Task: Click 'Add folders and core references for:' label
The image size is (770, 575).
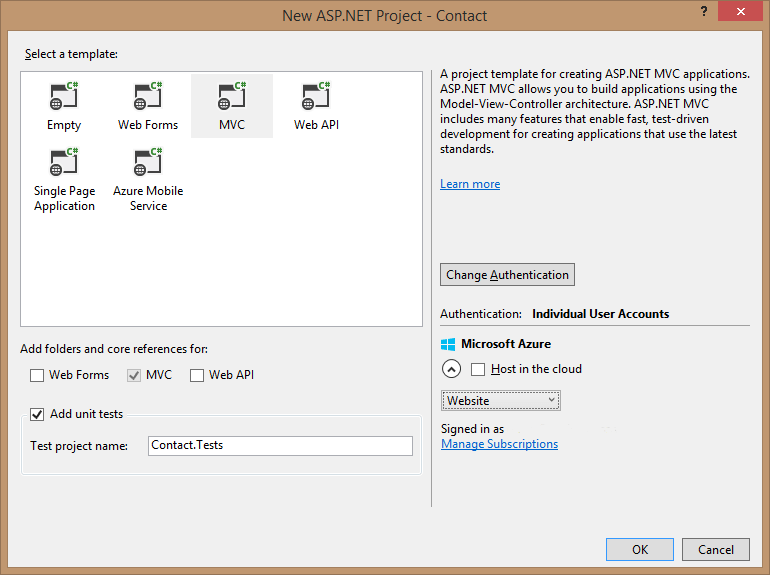Action: click(x=114, y=349)
